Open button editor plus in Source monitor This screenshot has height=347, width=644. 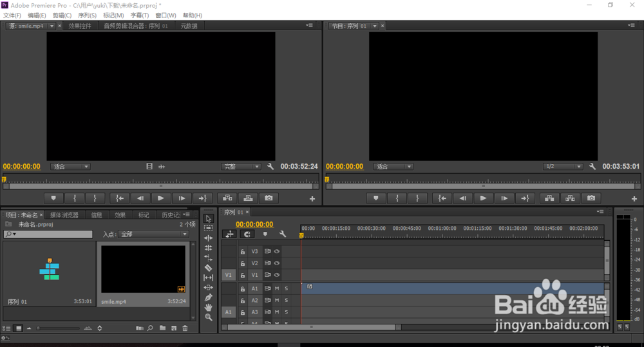(312, 199)
